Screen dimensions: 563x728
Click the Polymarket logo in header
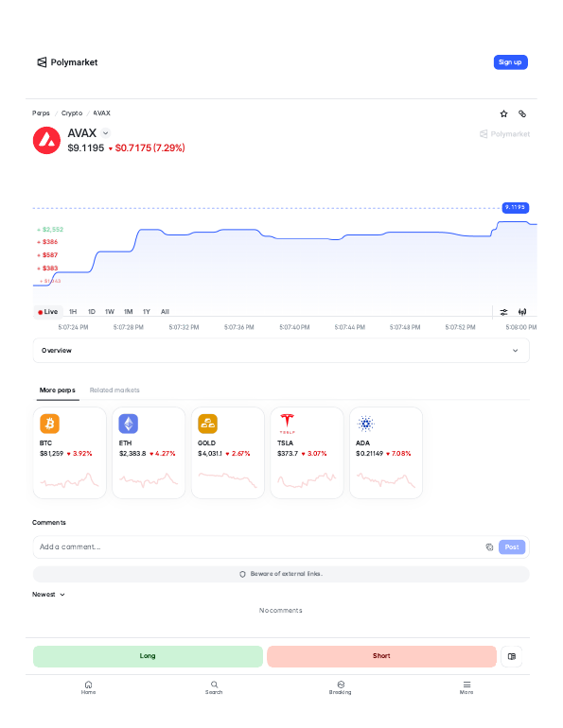coord(67,62)
